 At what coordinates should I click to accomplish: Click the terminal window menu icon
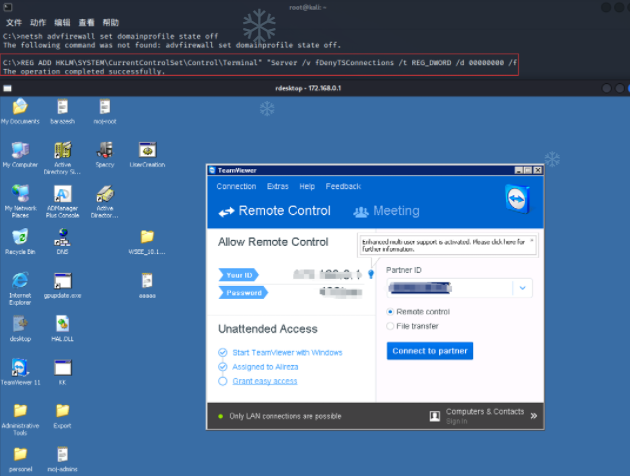click(x=8, y=7)
